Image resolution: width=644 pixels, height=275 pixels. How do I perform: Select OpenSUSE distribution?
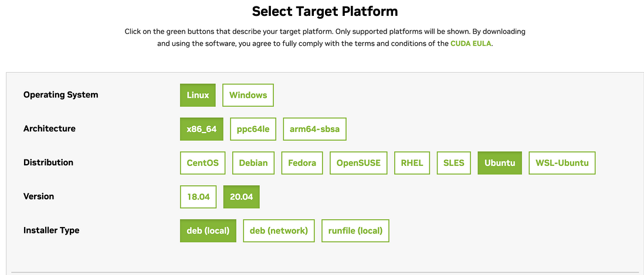pos(358,163)
